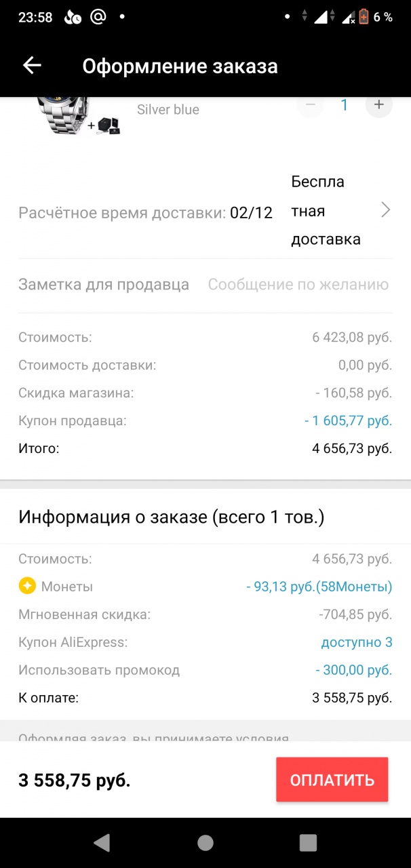
Task: Tap Android recent apps square
Action: tap(308, 842)
